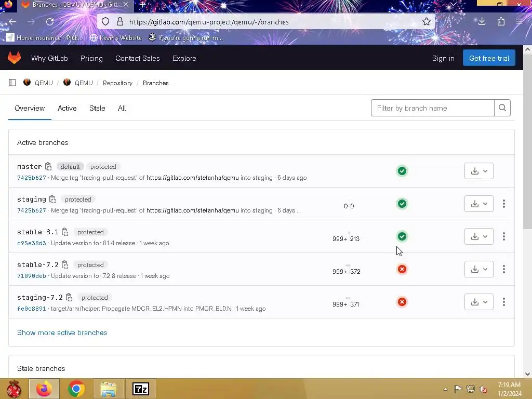Select the Overview tab
Viewport: 532px width, 399px height.
(30, 108)
